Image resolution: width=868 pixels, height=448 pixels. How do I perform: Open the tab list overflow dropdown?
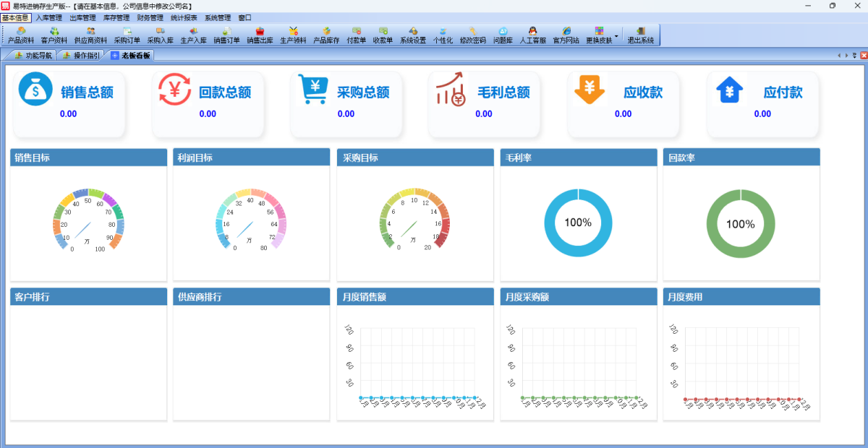[854, 56]
